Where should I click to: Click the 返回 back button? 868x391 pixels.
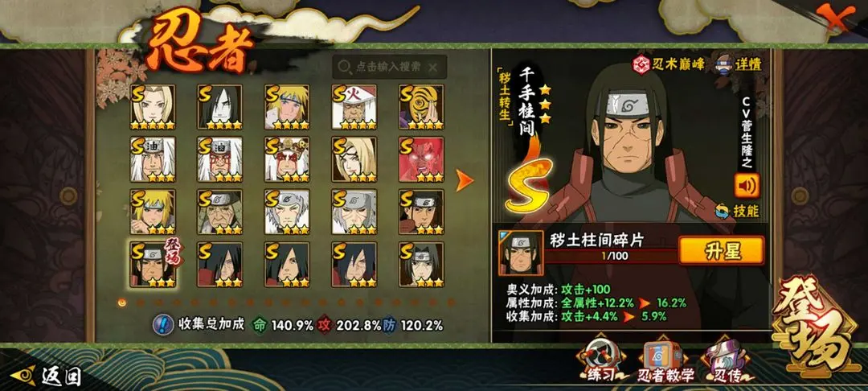(x=47, y=377)
